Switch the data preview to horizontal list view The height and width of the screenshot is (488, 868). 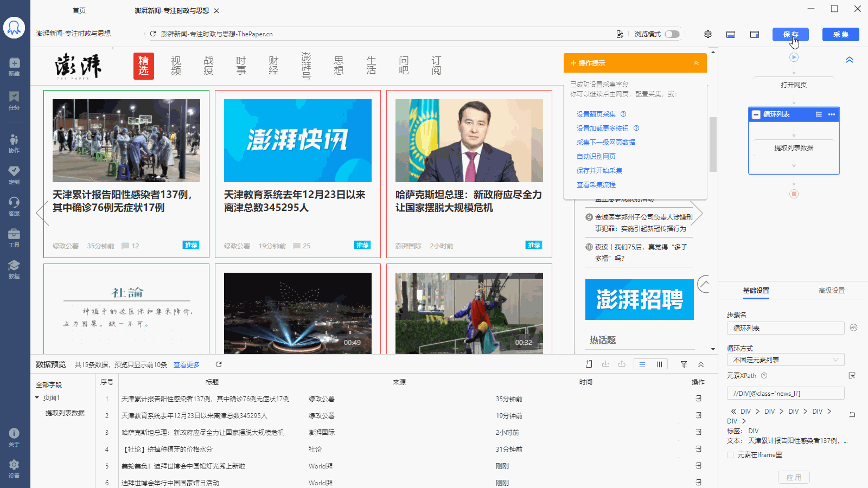pyautogui.click(x=642, y=364)
